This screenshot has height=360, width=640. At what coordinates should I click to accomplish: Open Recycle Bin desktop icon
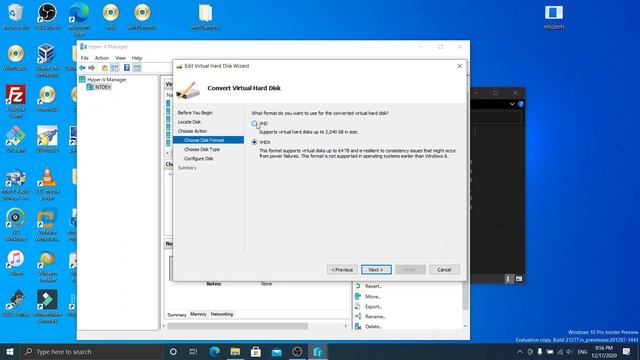16,17
